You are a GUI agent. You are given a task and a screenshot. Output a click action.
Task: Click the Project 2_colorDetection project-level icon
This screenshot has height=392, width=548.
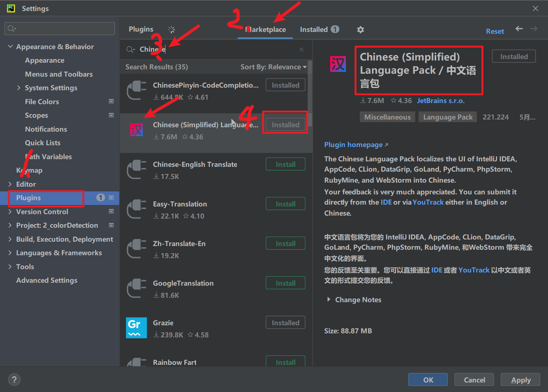pos(112,225)
